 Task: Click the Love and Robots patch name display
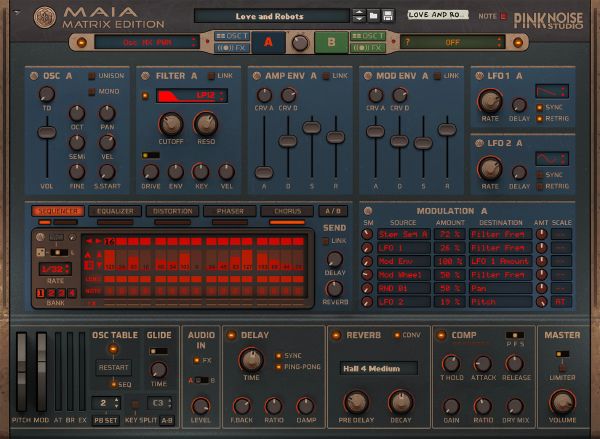click(x=272, y=16)
